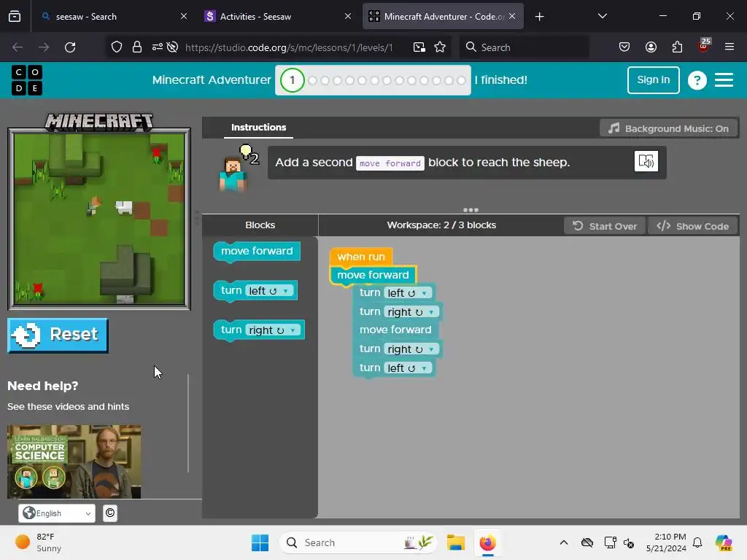Screen dimensions: 747x560
Task: Click Start Over button
Action: 605,226
